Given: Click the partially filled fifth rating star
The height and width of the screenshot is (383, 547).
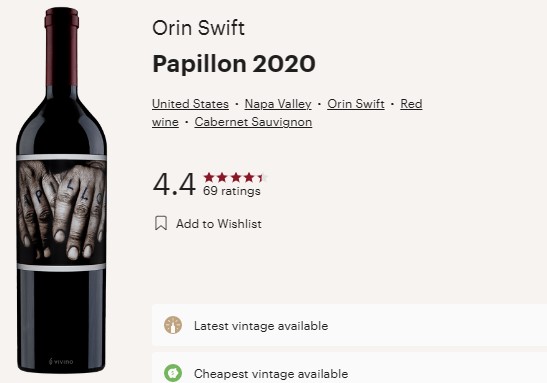Looking at the screenshot, I should click(263, 177).
